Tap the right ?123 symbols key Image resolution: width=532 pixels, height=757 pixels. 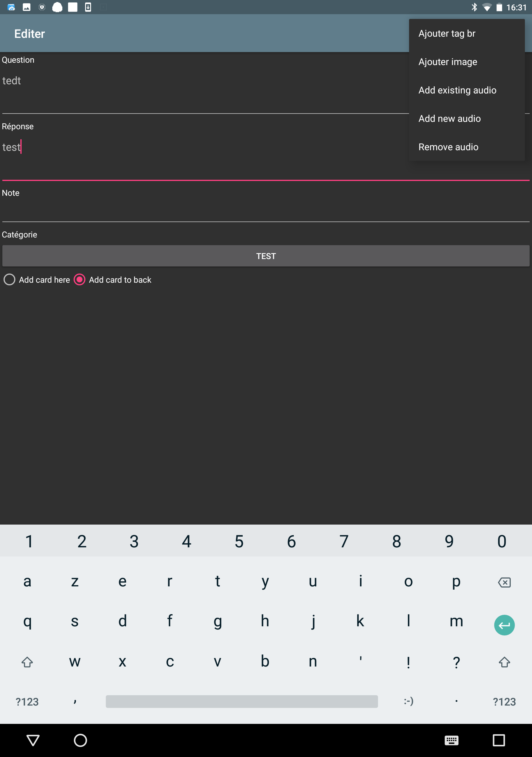tap(504, 702)
